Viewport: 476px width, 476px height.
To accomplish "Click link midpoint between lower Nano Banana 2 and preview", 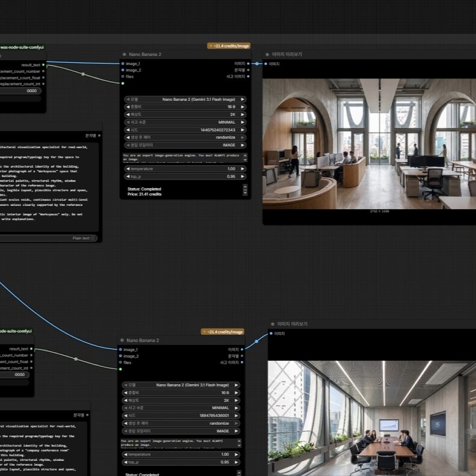I will [257, 341].
